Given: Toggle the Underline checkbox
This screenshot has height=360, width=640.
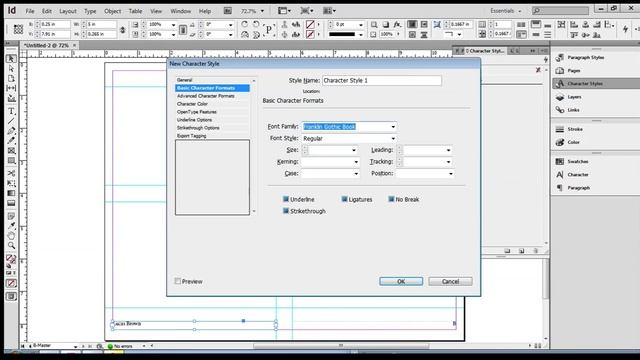Looking at the screenshot, I should (x=286, y=199).
